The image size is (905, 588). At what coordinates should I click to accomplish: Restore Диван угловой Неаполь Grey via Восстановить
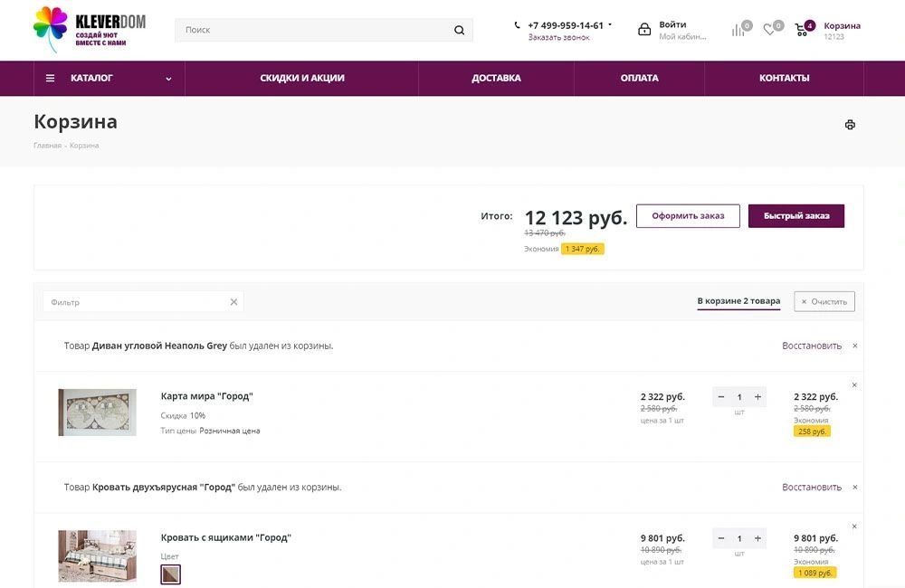coord(812,346)
